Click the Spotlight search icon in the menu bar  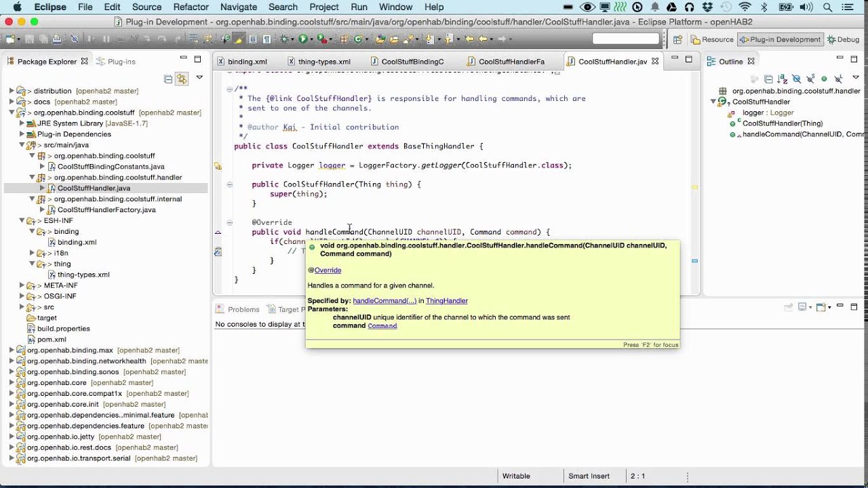tap(828, 7)
